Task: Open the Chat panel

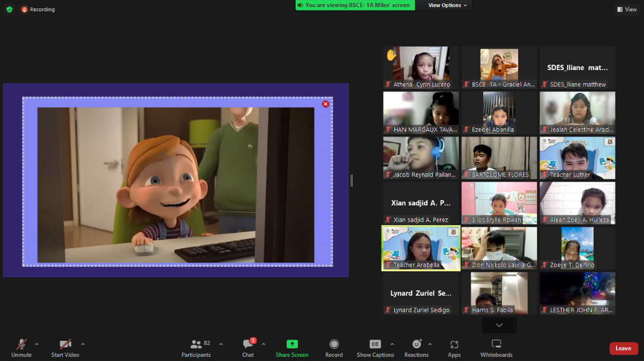Action: 248,348
